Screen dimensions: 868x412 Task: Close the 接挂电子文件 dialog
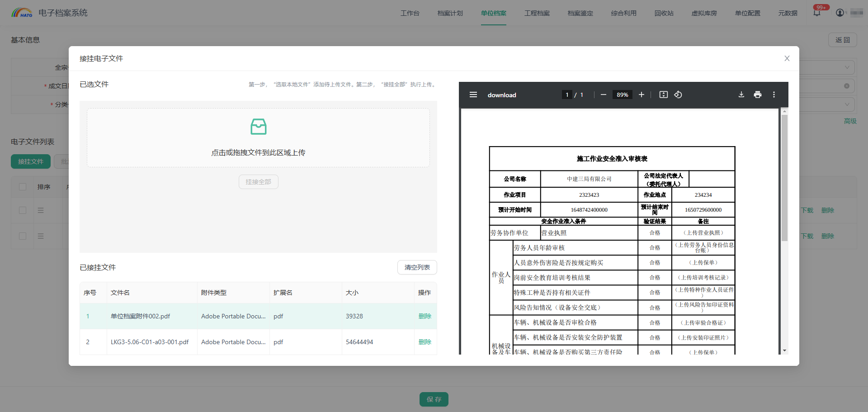(787, 58)
